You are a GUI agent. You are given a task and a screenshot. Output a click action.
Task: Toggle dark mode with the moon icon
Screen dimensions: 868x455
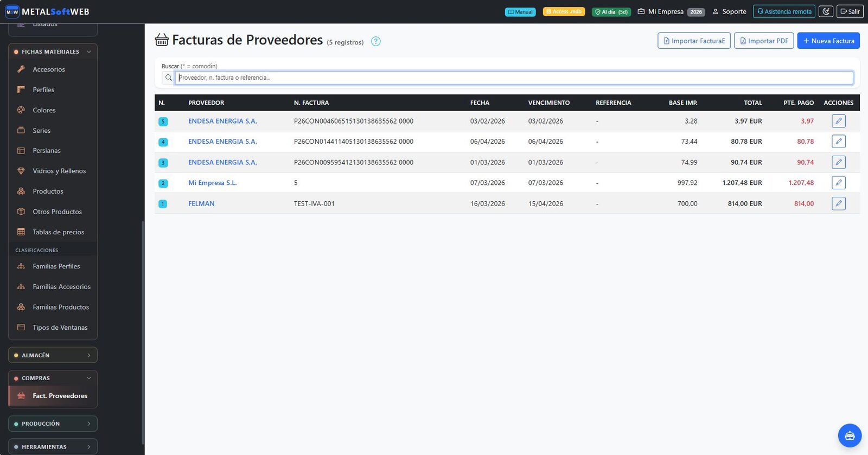click(826, 11)
